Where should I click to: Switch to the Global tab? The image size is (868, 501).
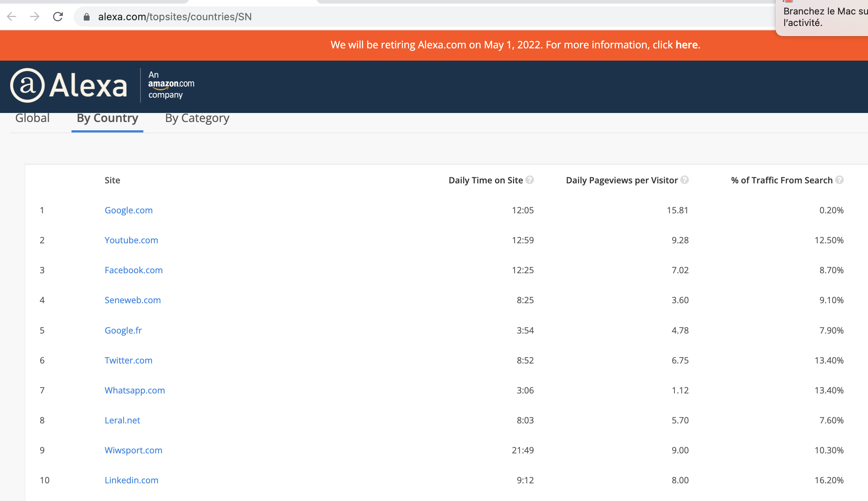32,118
